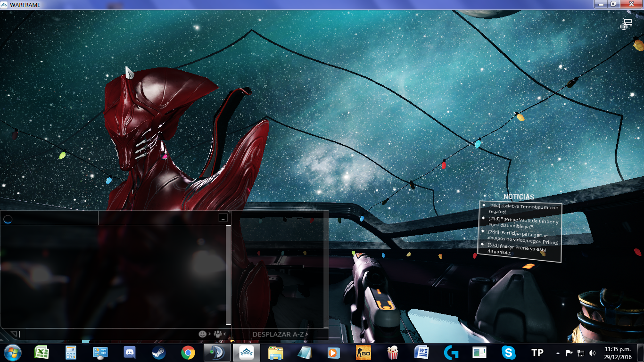Select the Warframe taskbar button
Screen dimensions: 644x362
(x=246, y=353)
